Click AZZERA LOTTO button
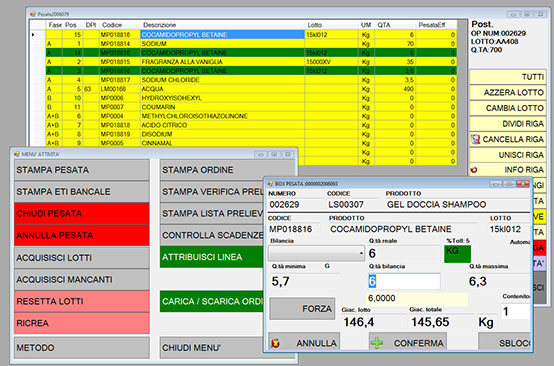The height and width of the screenshot is (366, 554). (508, 93)
